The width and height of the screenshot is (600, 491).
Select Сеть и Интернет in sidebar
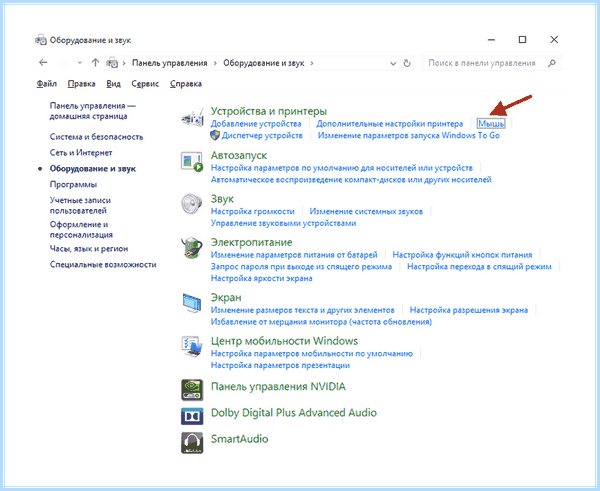point(81,153)
